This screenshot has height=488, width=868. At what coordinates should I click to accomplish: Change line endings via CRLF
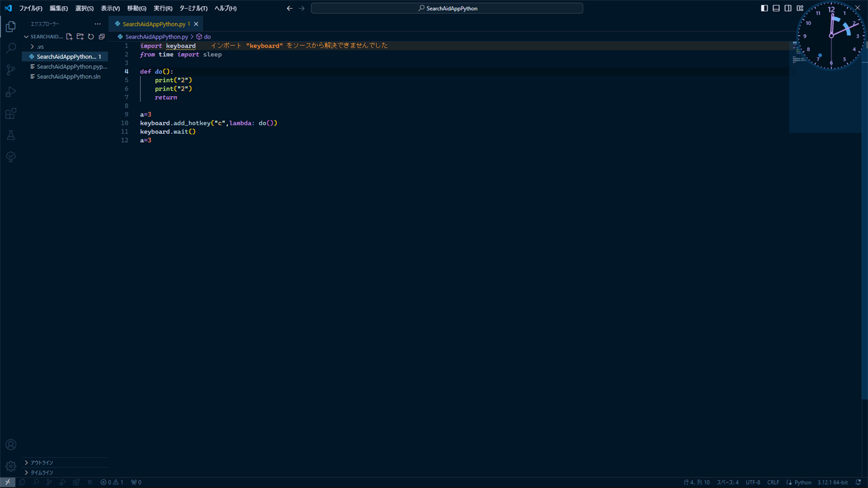[x=773, y=482]
